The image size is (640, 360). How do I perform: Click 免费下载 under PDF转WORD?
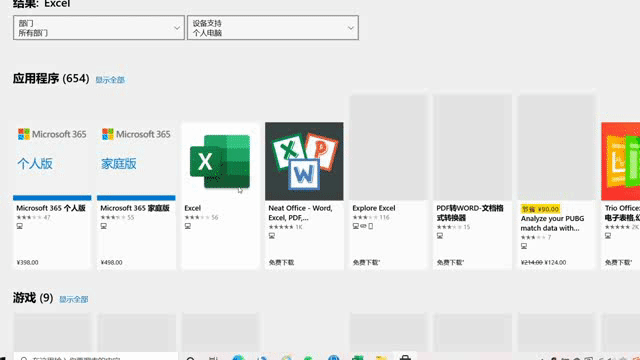click(450, 262)
